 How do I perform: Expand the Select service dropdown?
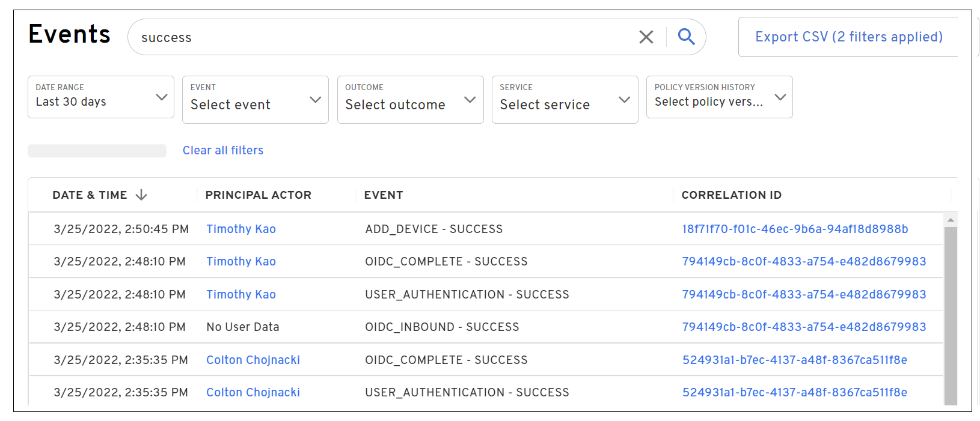tap(565, 100)
